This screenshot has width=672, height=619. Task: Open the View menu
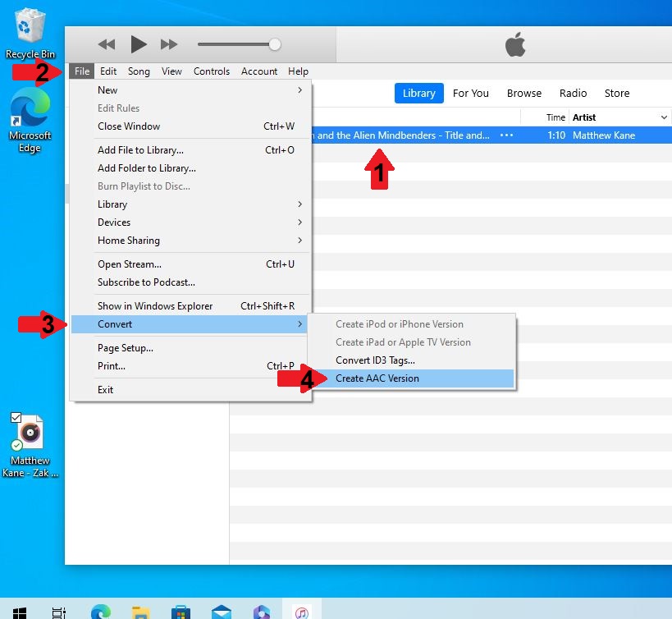pyautogui.click(x=171, y=71)
